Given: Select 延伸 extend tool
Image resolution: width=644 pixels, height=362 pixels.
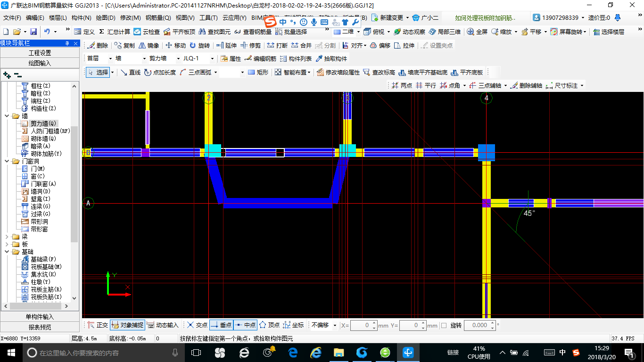Looking at the screenshot, I should (x=226, y=46).
